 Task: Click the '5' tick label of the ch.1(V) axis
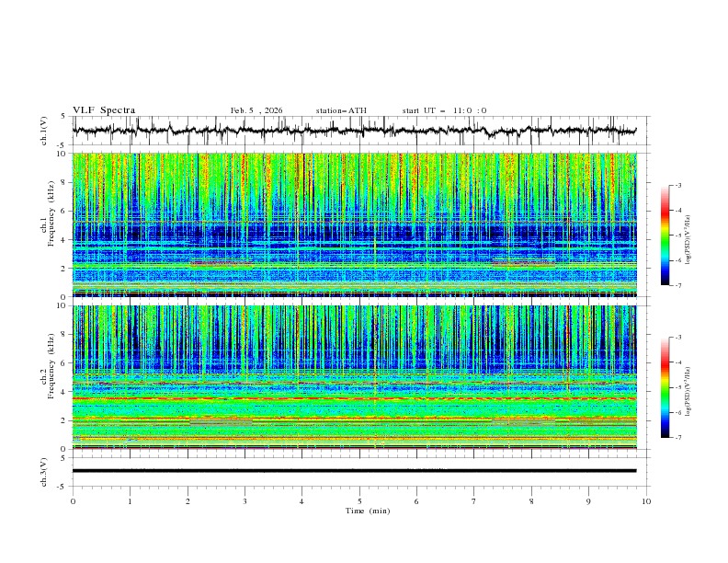[63, 116]
